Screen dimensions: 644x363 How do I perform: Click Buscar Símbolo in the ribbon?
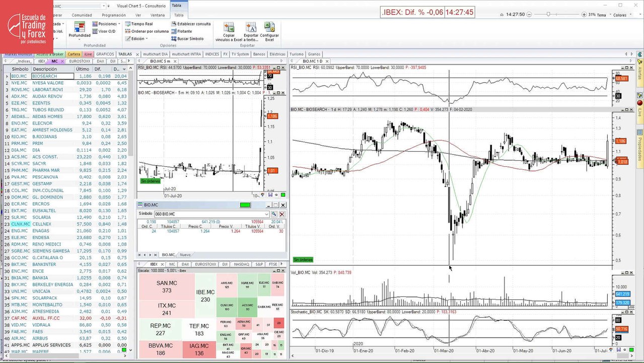pyautogui.click(x=187, y=38)
